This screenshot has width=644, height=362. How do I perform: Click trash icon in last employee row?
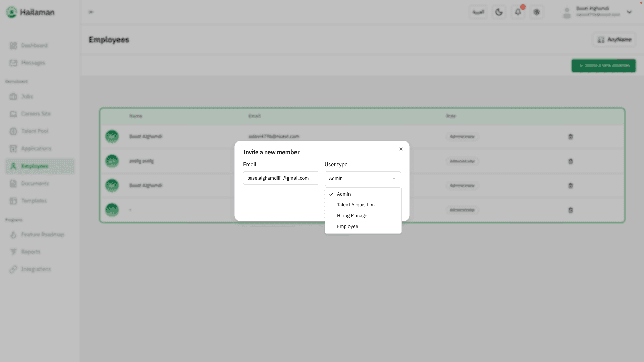point(570,210)
